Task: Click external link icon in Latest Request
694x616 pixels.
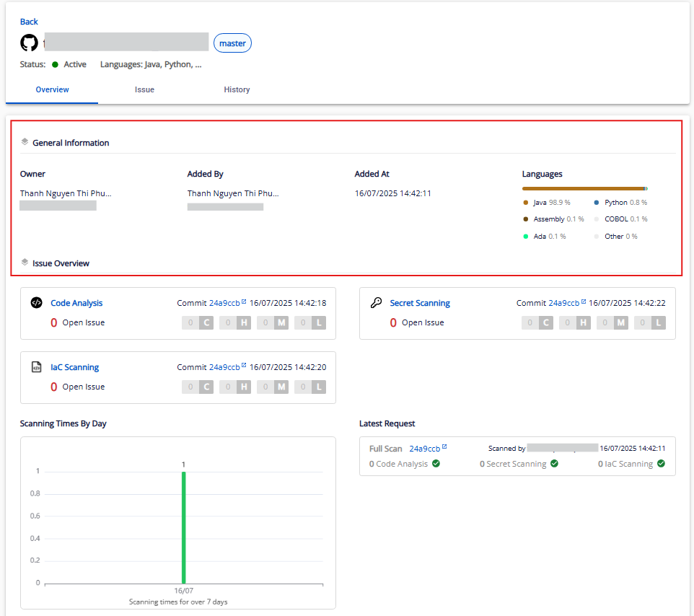Action: (444, 447)
